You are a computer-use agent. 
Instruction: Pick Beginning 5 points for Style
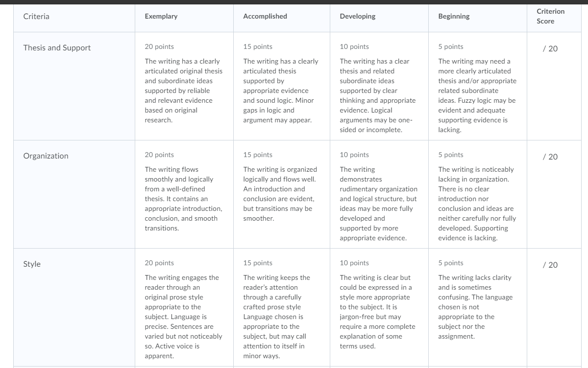pos(478,307)
